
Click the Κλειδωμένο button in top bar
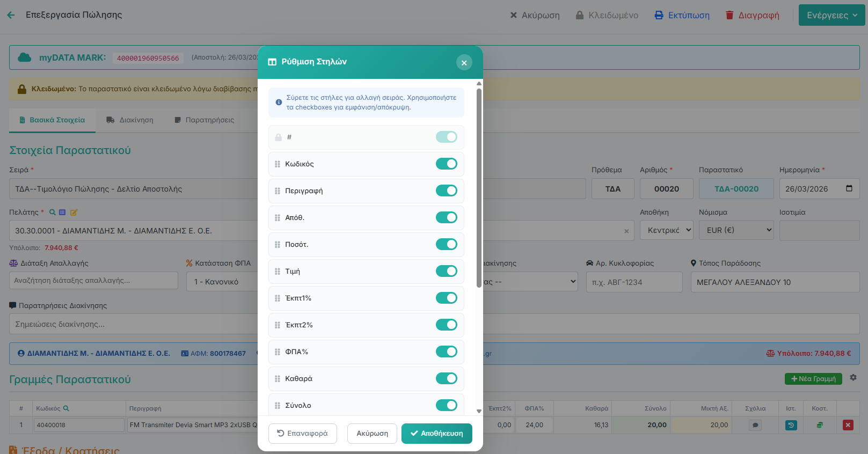pyautogui.click(x=607, y=15)
